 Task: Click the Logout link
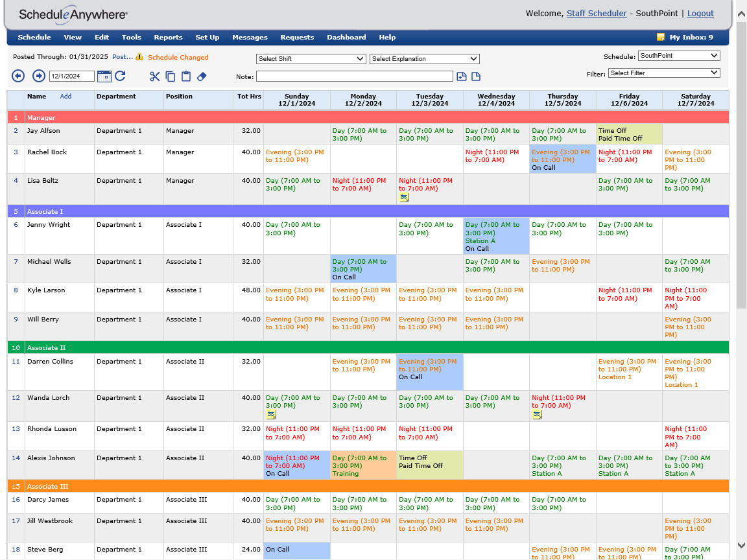pyautogui.click(x=700, y=14)
